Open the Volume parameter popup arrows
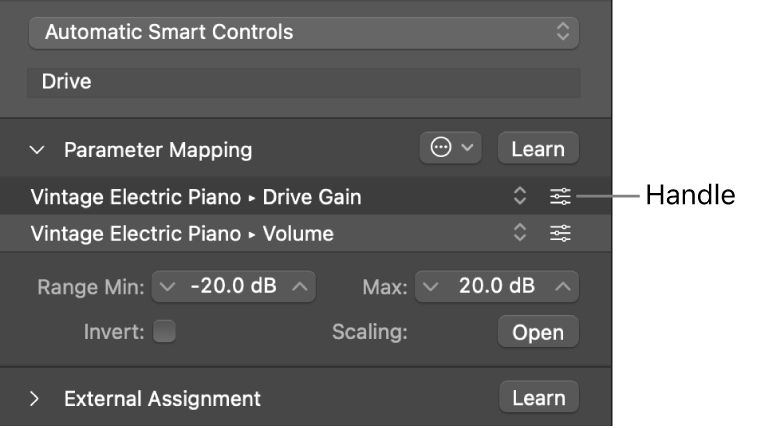 pyautogui.click(x=519, y=234)
